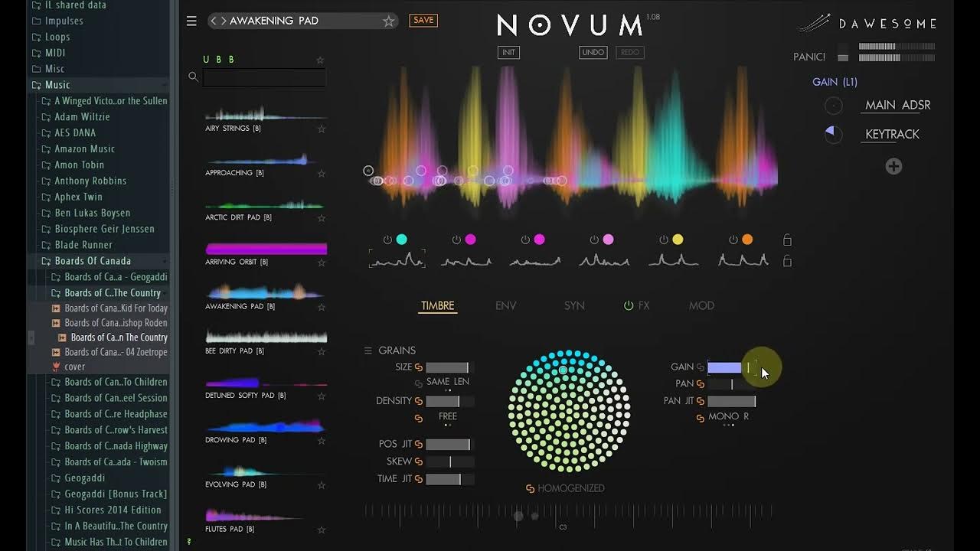Viewport: 980px width, 551px height.
Task: Click the link icon next to SIZE
Action: pyautogui.click(x=419, y=367)
